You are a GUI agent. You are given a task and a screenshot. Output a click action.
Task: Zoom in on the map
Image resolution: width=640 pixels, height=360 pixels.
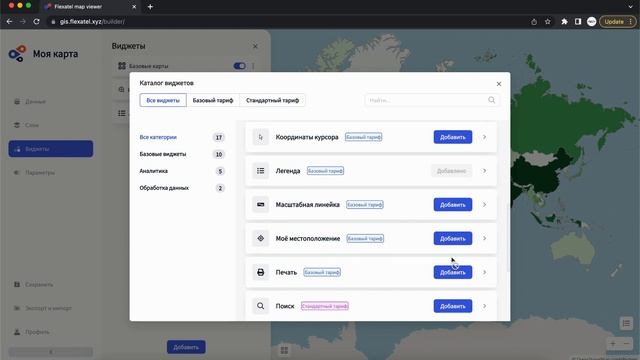(x=613, y=344)
